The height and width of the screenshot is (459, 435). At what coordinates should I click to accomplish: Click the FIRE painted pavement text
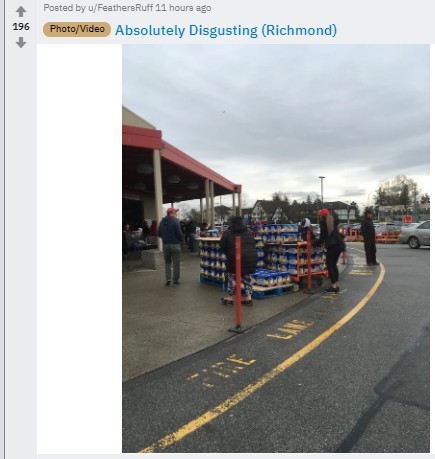click(222, 370)
